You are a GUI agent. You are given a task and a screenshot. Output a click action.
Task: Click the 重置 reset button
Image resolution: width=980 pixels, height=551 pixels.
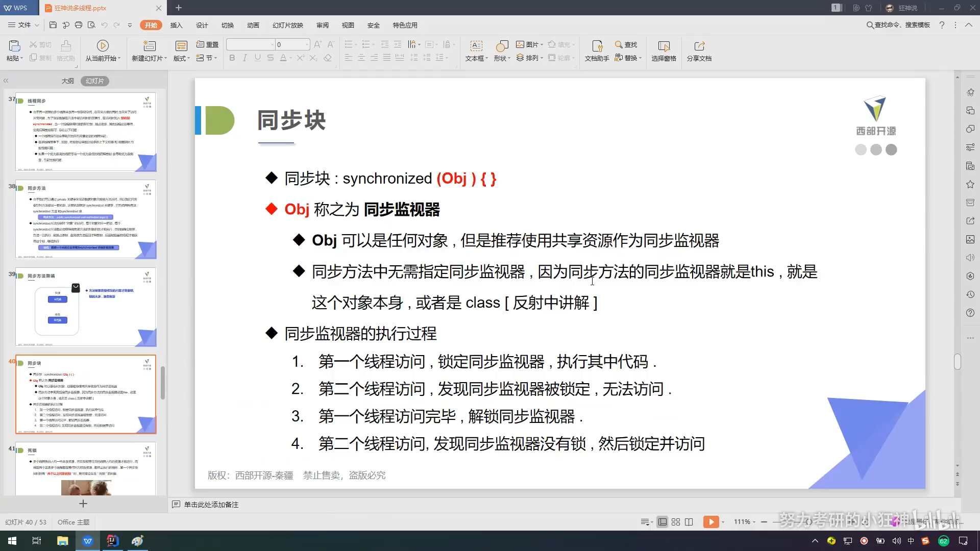coord(208,44)
